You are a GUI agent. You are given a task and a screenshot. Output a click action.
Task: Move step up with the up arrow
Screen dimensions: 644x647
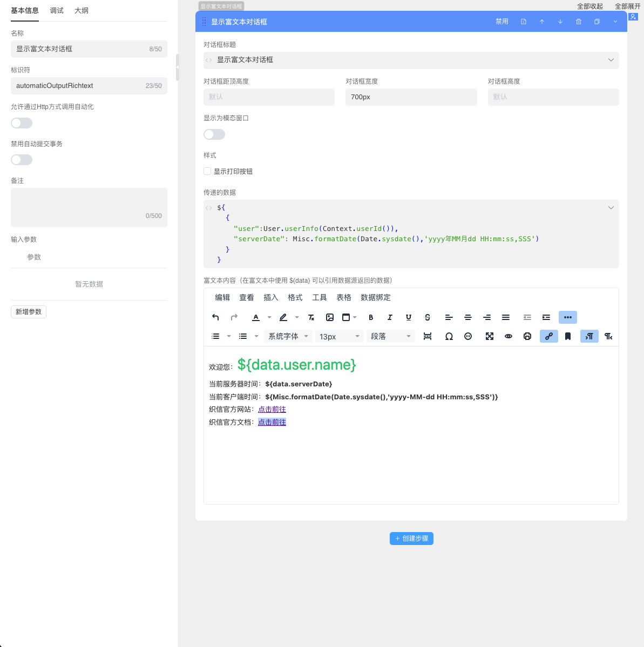542,22
